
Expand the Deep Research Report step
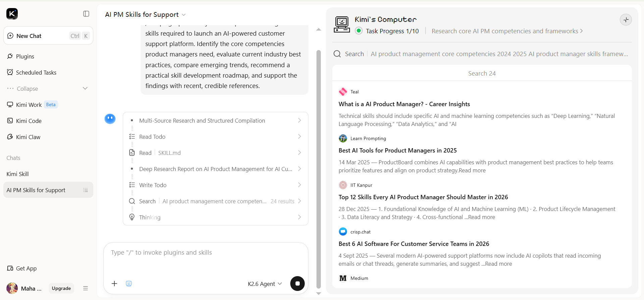[x=215, y=169]
